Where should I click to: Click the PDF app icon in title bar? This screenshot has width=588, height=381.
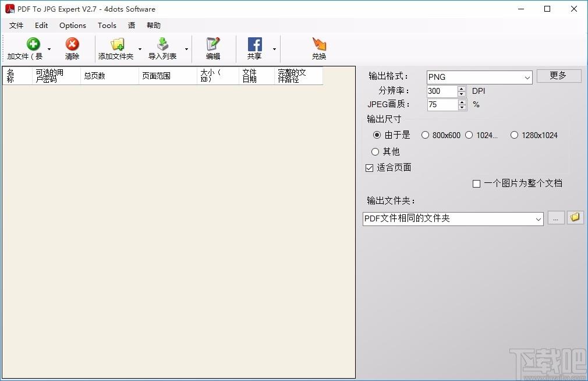pos(10,9)
